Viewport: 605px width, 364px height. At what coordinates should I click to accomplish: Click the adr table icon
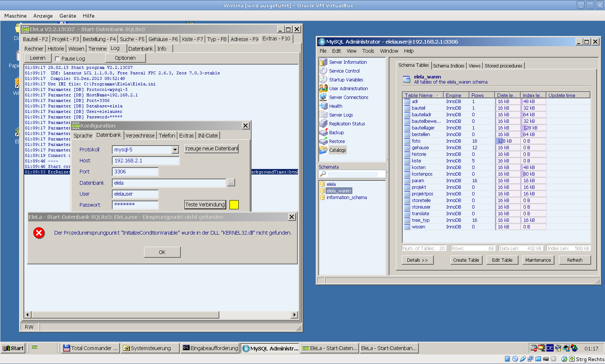pos(407,102)
